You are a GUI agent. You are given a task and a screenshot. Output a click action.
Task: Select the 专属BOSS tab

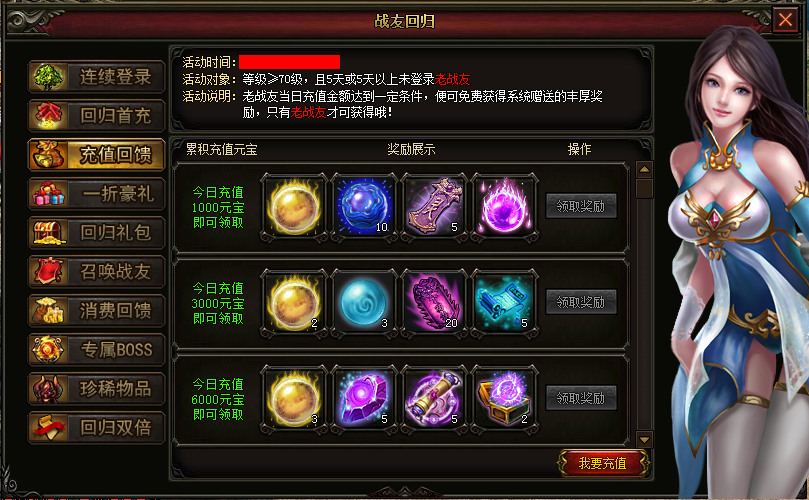point(96,349)
